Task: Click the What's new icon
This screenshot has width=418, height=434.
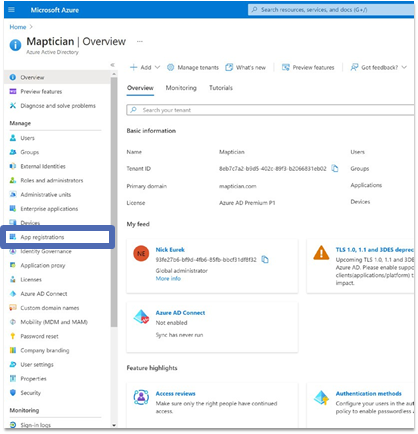Action: [x=229, y=67]
